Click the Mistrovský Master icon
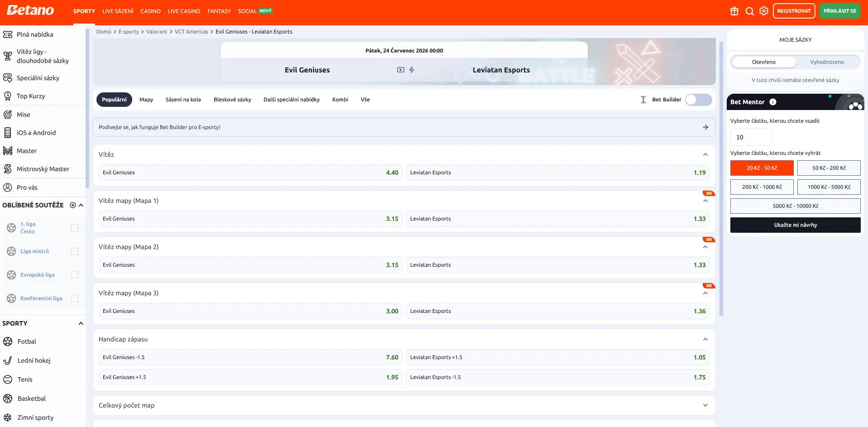The width and height of the screenshot is (868, 427). 8,169
